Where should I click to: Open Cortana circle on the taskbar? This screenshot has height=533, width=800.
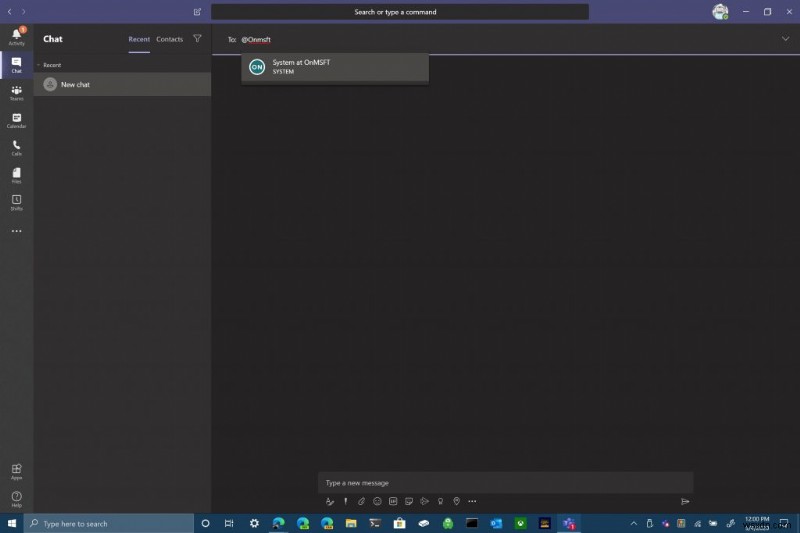point(205,523)
